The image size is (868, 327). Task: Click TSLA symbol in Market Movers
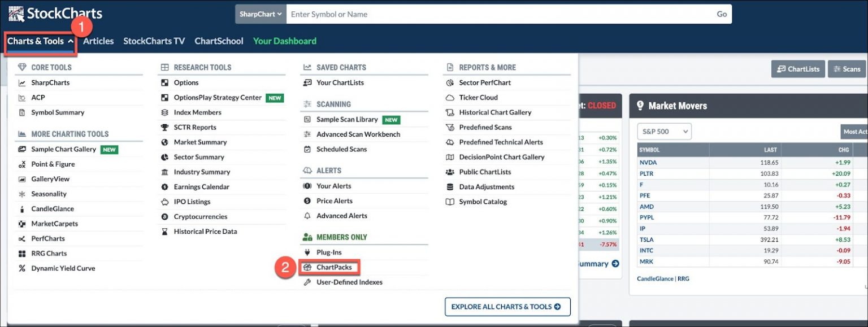(646, 240)
